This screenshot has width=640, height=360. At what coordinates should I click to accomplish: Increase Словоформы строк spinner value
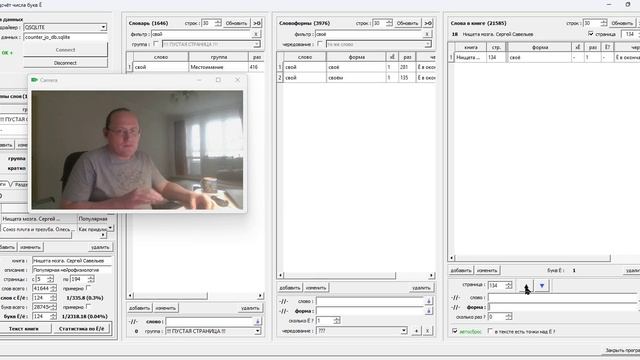pyautogui.click(x=389, y=21)
